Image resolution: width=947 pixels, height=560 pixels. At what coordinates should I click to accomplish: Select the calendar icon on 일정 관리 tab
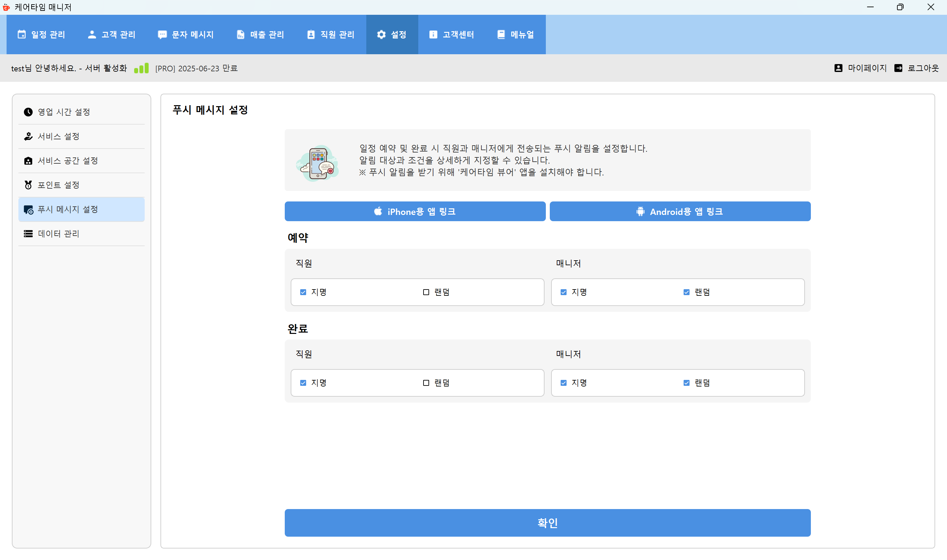tap(21, 34)
